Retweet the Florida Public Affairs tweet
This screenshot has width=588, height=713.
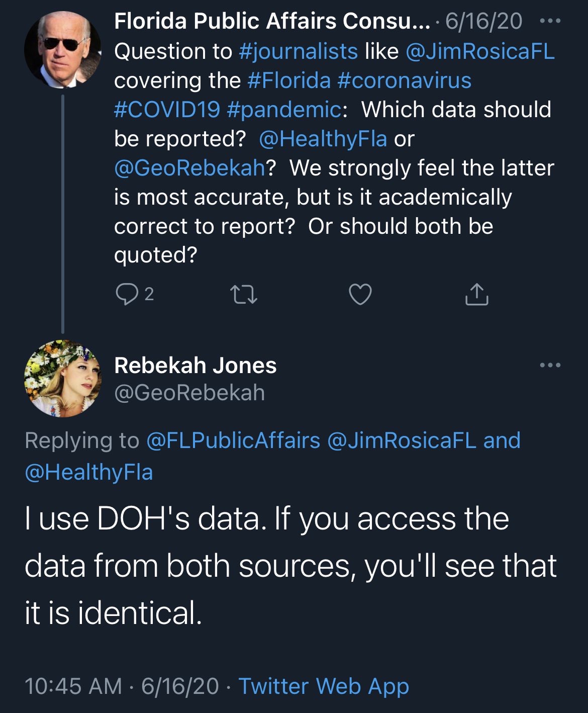click(244, 295)
